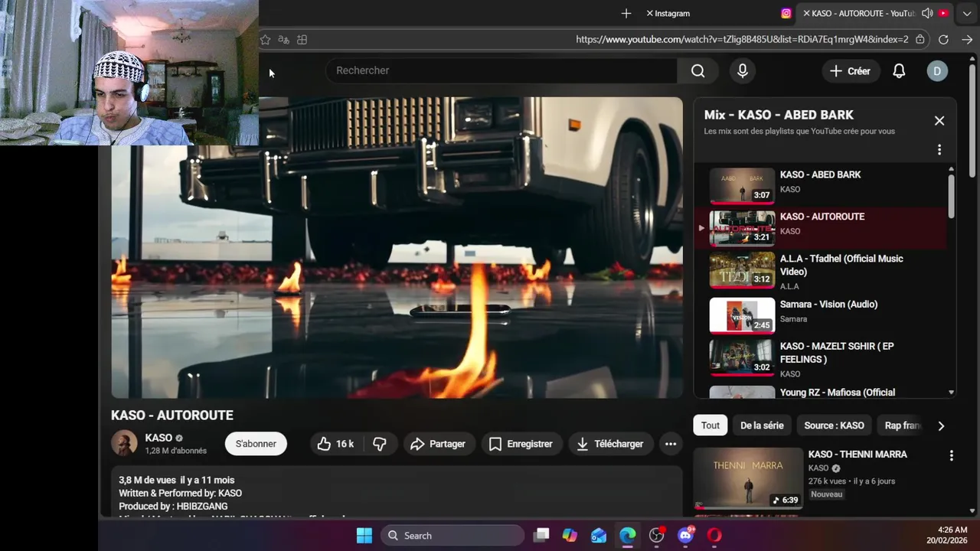Reload the page with the refresh icon
Image resolution: width=980 pixels, height=551 pixels.
pos(943,40)
